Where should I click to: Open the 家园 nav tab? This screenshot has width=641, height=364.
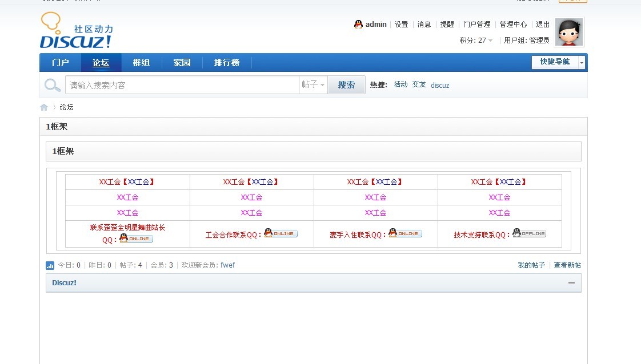coord(182,62)
